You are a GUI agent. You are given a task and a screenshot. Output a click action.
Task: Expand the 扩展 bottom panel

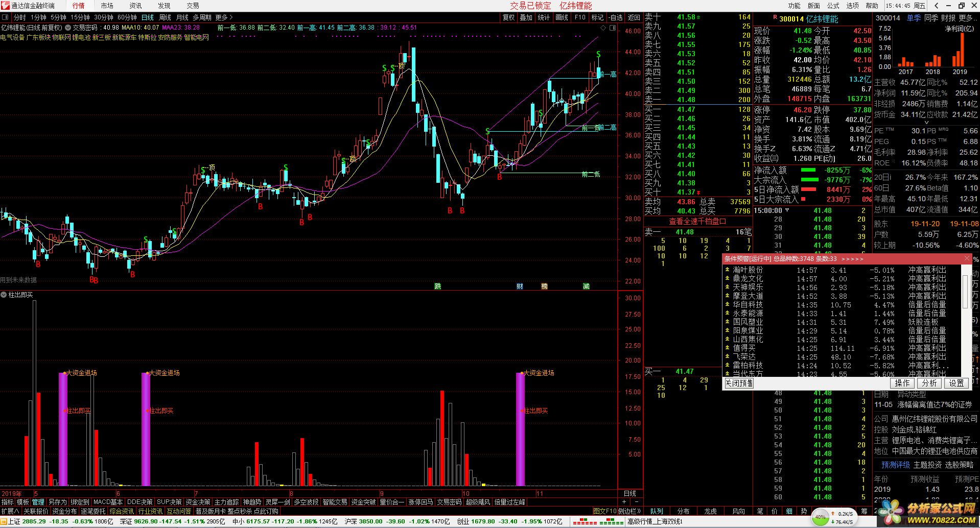point(10,511)
